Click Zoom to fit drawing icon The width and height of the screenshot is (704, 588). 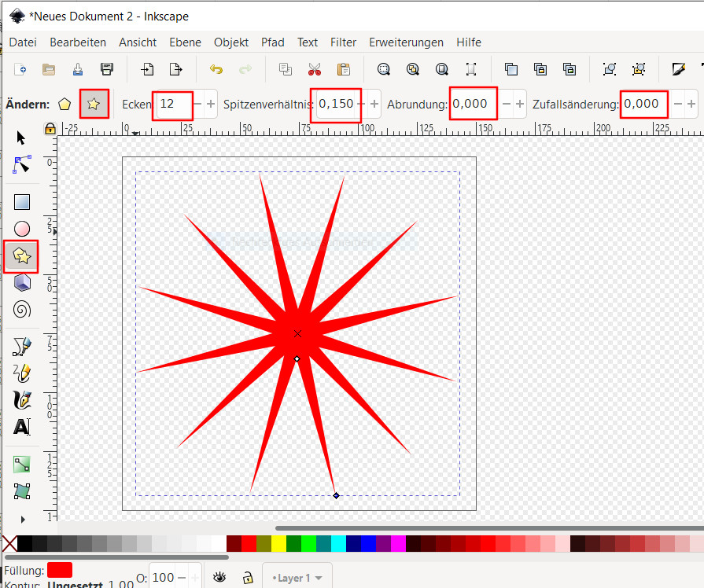413,69
